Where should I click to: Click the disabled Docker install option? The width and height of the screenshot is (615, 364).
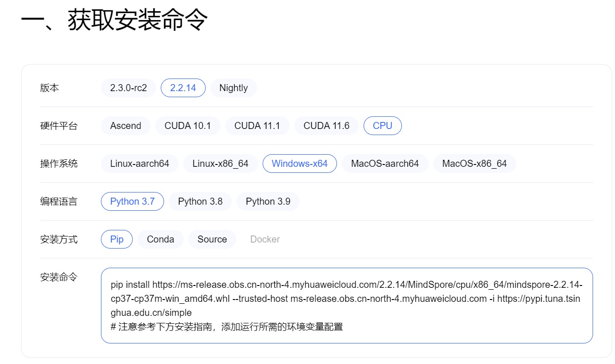pos(265,239)
